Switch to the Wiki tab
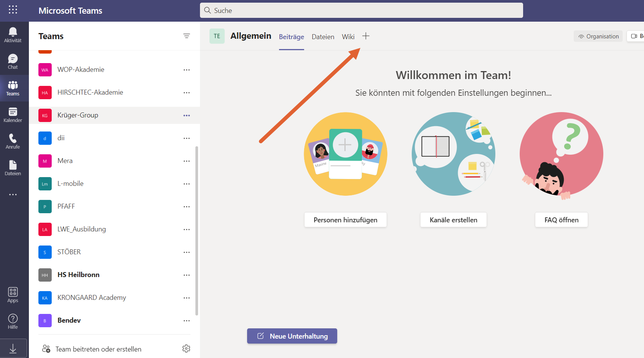Image resolution: width=644 pixels, height=358 pixels. click(x=348, y=37)
